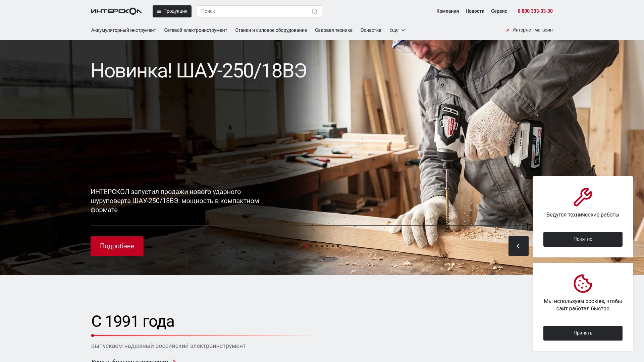Open the Новости page
644x362 pixels.
(x=475, y=11)
